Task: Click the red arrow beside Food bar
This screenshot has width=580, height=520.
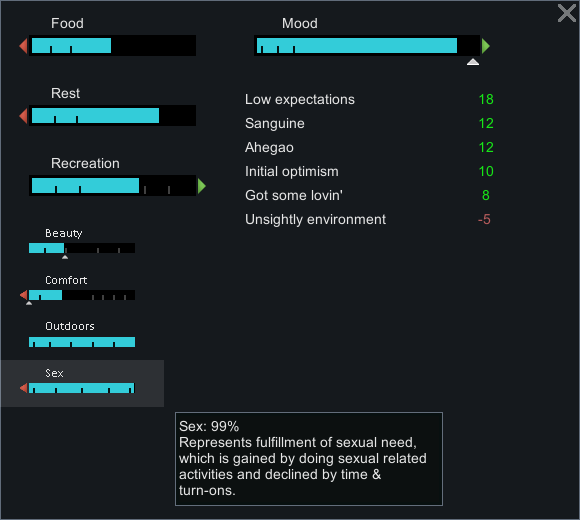Action: coord(23,46)
